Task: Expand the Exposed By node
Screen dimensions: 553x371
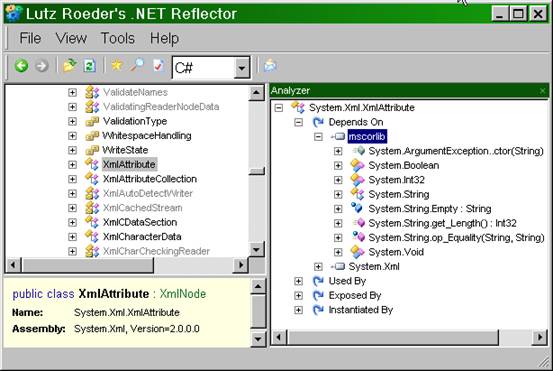Action: (x=298, y=296)
